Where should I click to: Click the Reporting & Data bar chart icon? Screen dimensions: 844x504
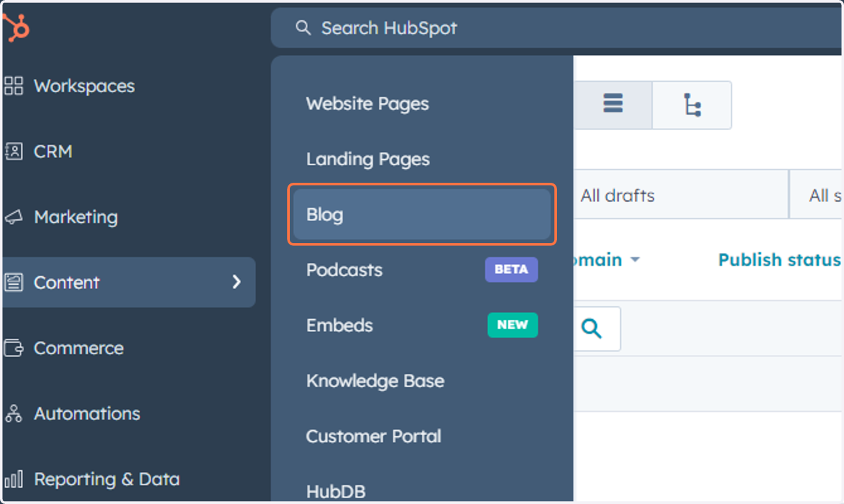pos(13,479)
